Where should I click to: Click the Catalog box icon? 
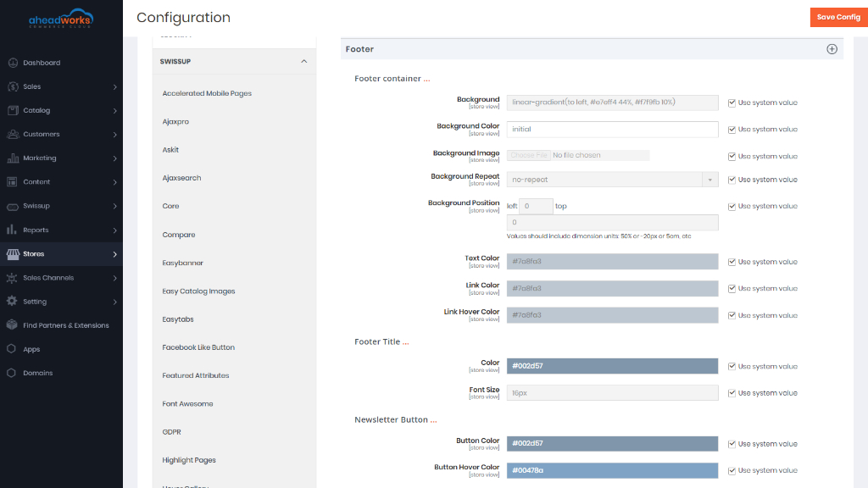click(x=13, y=110)
